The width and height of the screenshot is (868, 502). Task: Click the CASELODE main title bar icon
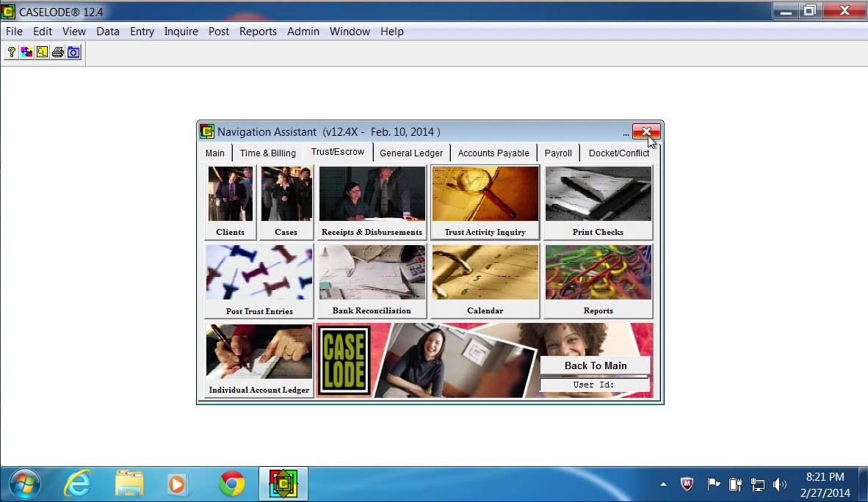pyautogui.click(x=8, y=11)
